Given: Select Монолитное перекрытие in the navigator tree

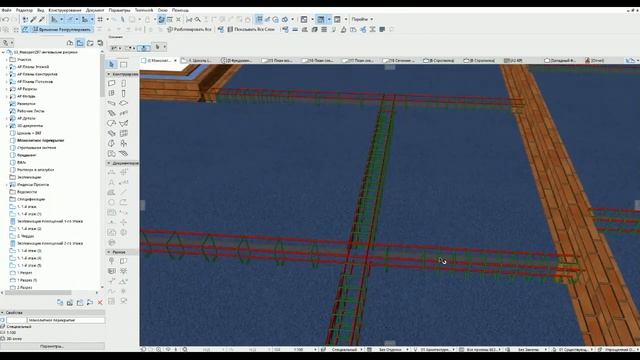Looking at the screenshot, I should (40, 140).
